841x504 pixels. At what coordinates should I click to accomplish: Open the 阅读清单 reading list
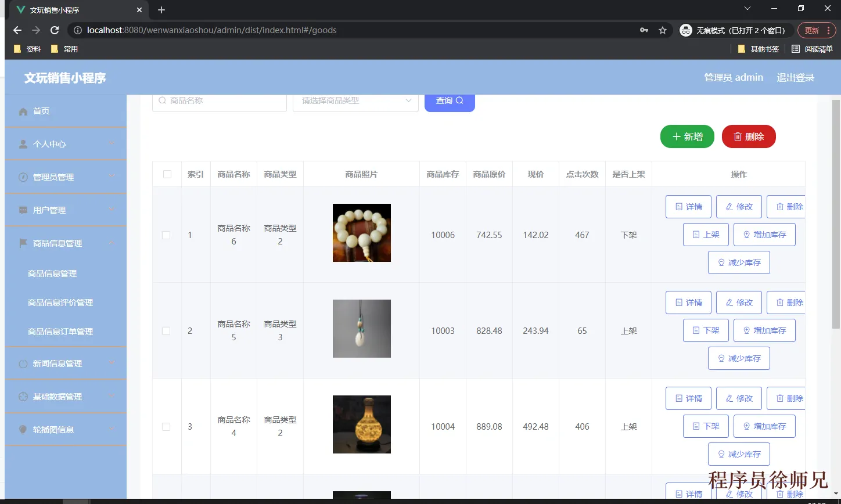[x=812, y=49]
